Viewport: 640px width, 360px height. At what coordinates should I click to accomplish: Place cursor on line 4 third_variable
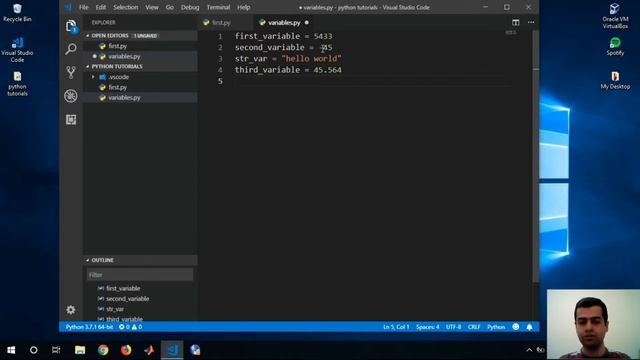267,70
